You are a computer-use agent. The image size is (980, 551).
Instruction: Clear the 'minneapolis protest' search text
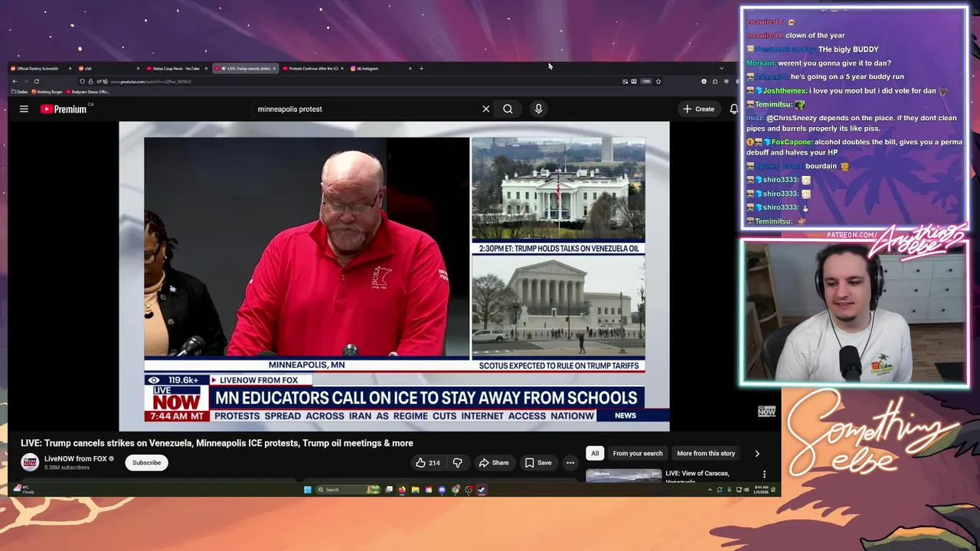click(x=485, y=109)
